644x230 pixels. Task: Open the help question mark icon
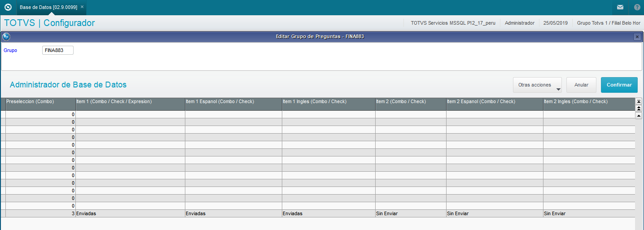(637, 7)
